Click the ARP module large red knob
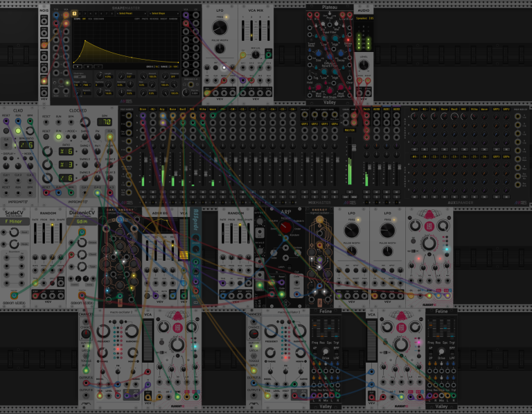The image size is (532, 414). click(285, 227)
